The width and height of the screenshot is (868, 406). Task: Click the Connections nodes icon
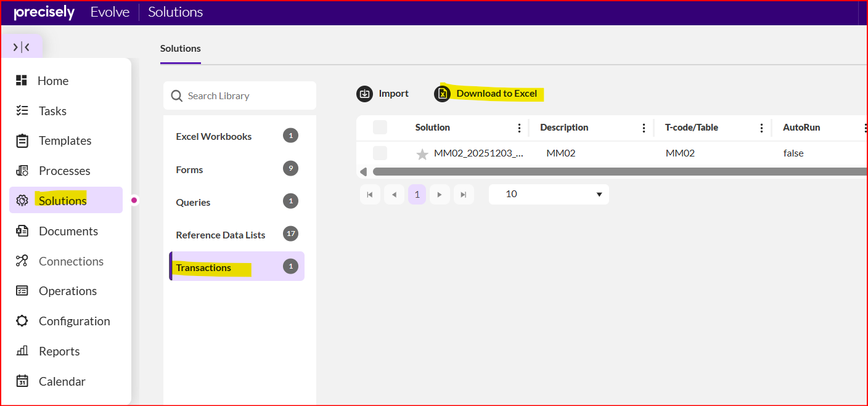[22, 261]
